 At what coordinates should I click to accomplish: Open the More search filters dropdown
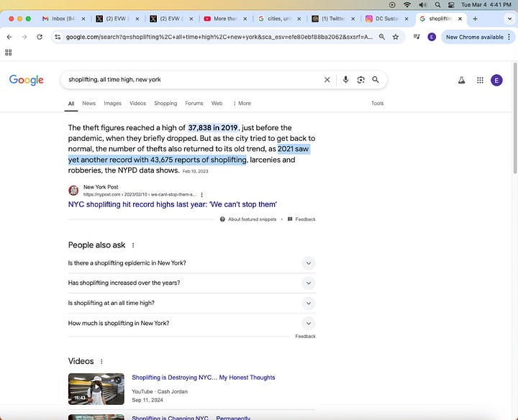pyautogui.click(x=242, y=104)
